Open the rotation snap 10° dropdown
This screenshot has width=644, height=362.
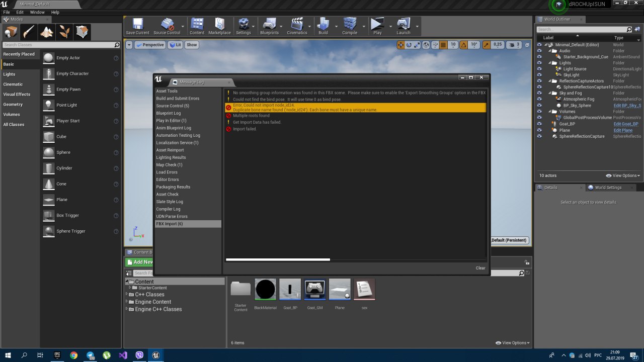(474, 45)
